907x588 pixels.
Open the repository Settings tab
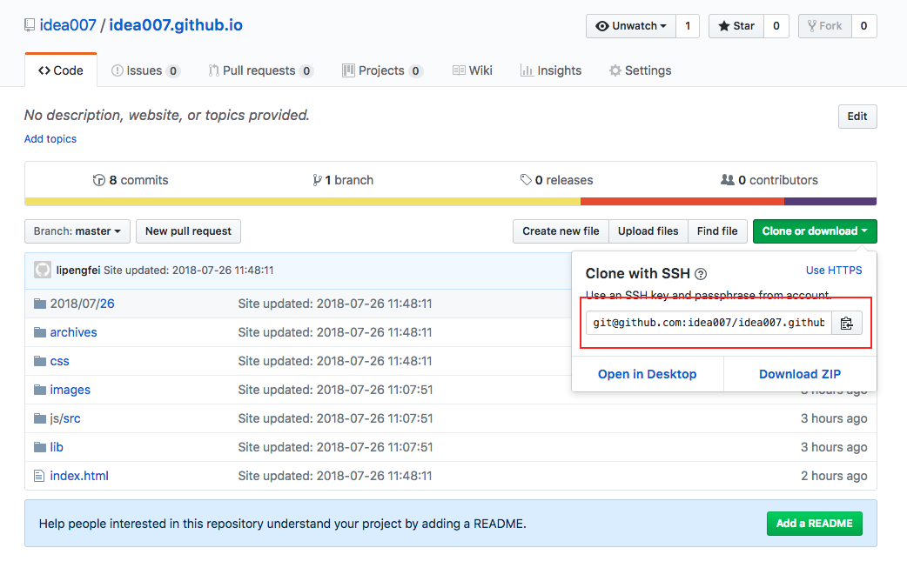[640, 70]
